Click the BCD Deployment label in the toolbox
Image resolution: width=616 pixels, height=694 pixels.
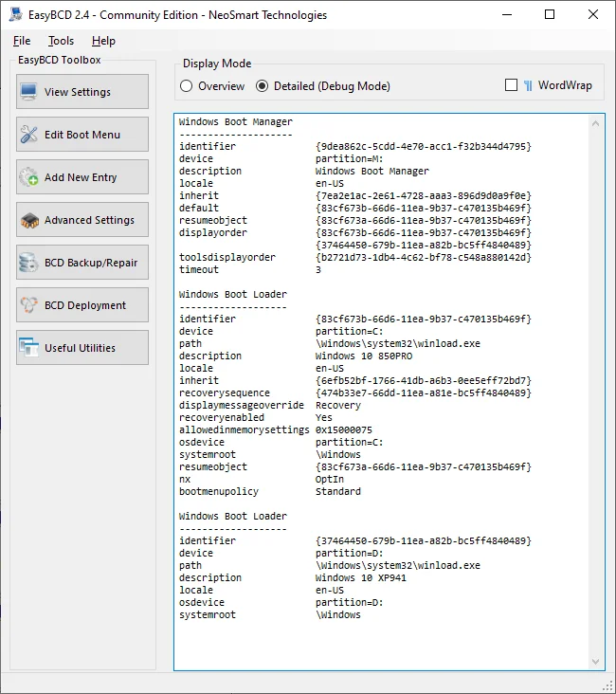tap(85, 305)
